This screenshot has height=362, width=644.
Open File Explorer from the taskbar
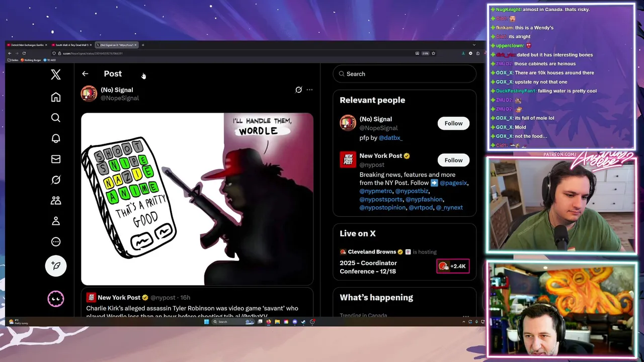click(x=277, y=322)
